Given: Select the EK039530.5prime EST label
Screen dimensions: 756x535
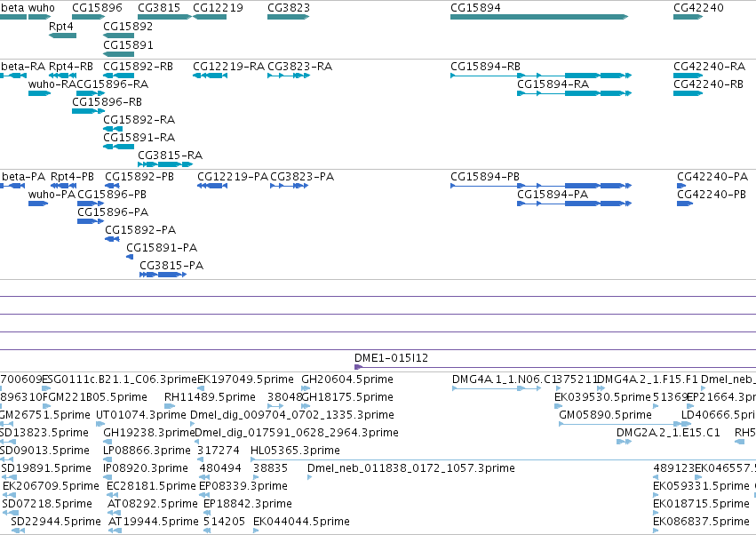Looking at the screenshot, I should (x=602, y=397).
